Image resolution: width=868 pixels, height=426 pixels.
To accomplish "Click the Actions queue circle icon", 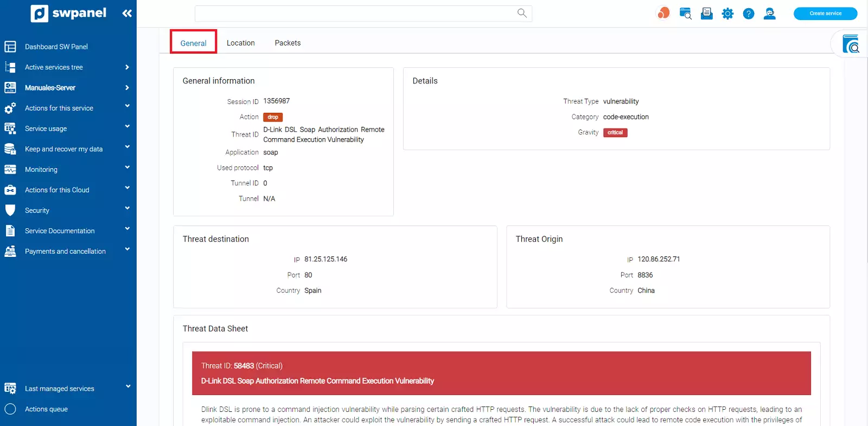I will pyautogui.click(x=10, y=409).
